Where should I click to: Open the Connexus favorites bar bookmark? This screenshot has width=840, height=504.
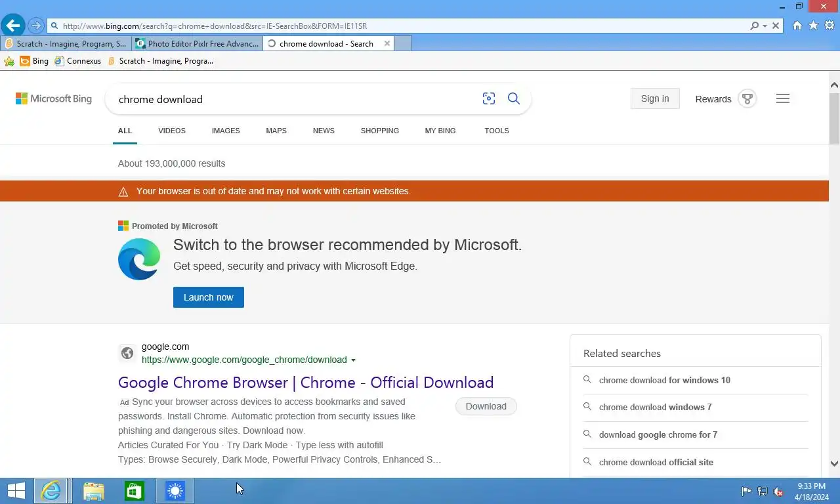pos(78,61)
